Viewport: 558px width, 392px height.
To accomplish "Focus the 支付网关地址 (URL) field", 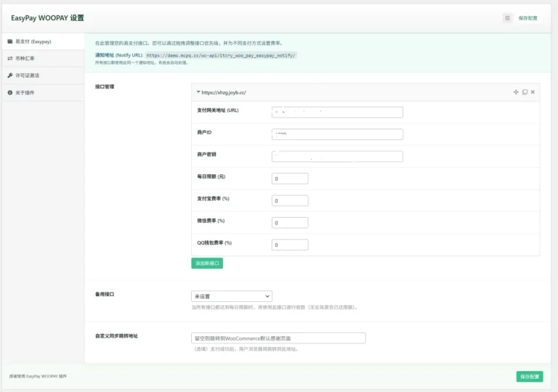I will tap(337, 113).
